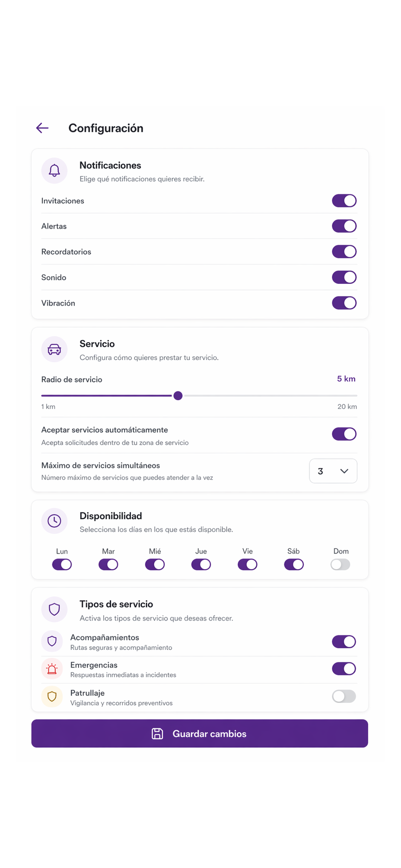Viewport: 401px width, 868px height.
Task: Click the Radio de servicio slider handle
Action: coord(178,396)
